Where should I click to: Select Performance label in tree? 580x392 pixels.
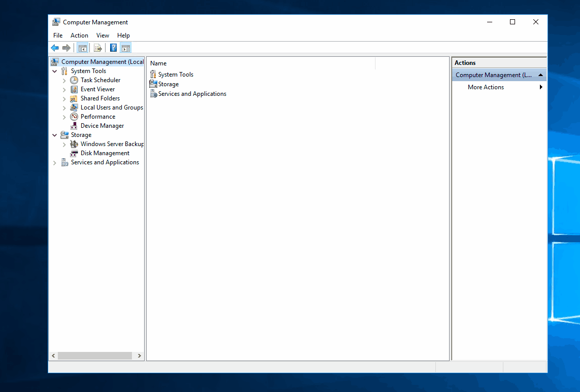point(98,117)
